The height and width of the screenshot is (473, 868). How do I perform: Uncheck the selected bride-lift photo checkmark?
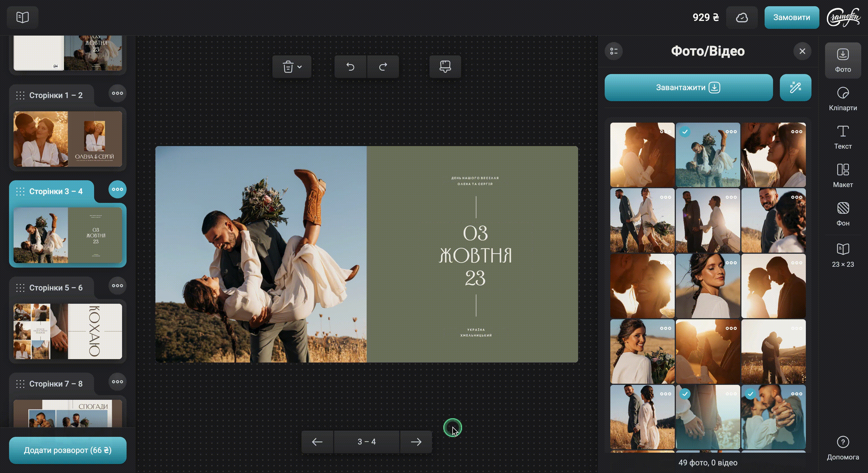[x=685, y=132]
